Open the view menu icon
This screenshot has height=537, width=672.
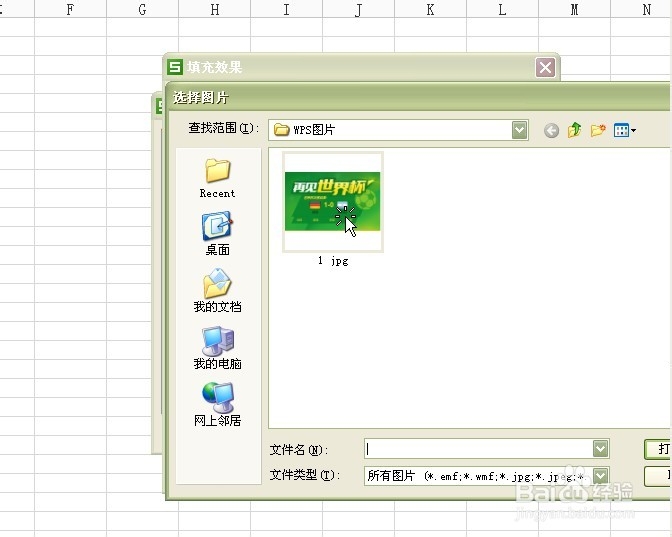click(624, 130)
